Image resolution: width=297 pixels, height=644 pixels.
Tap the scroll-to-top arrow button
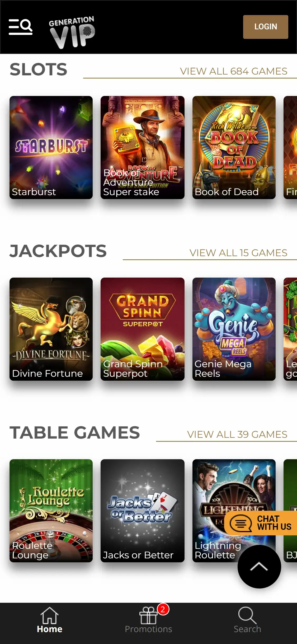click(259, 567)
